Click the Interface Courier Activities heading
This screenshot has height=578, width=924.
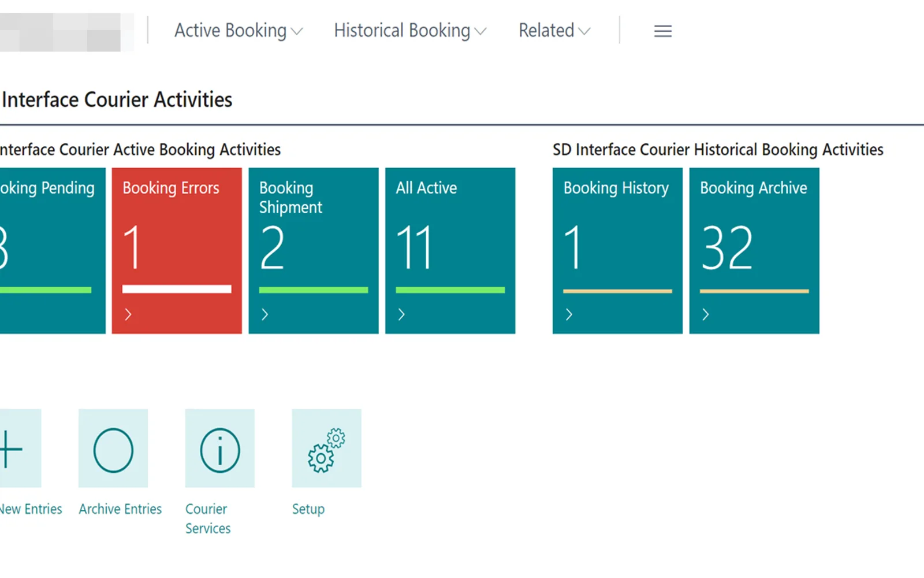[117, 100]
